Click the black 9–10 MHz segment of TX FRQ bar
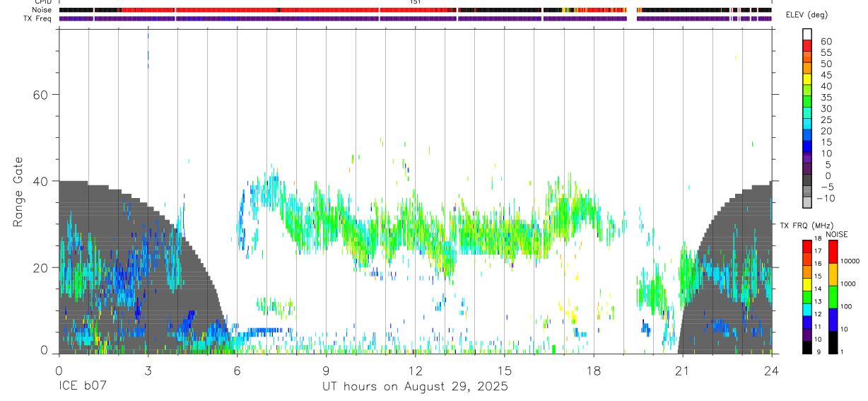This screenshot has width=868, height=401. [x=807, y=347]
